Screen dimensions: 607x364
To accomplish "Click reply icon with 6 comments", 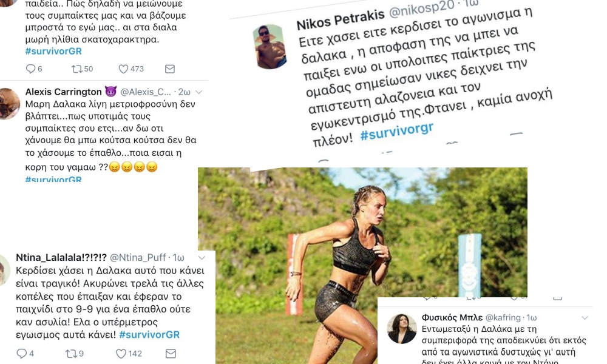I will coord(30,69).
